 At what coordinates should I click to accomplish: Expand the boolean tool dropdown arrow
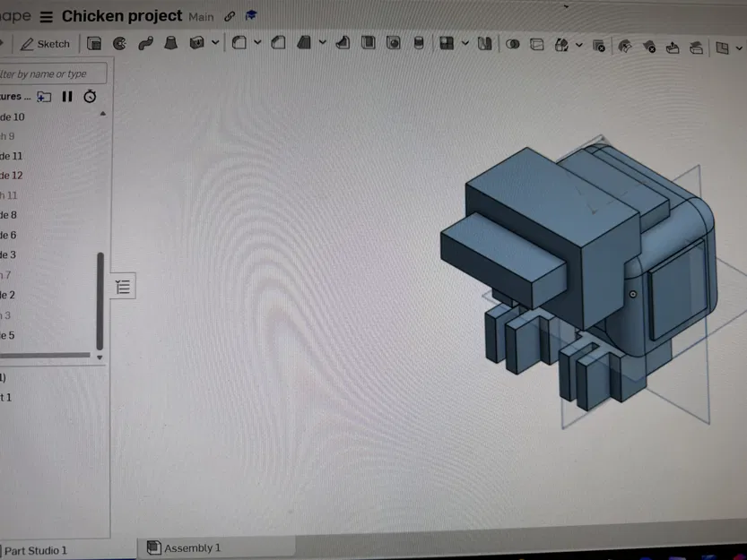pyautogui.click(x=215, y=43)
